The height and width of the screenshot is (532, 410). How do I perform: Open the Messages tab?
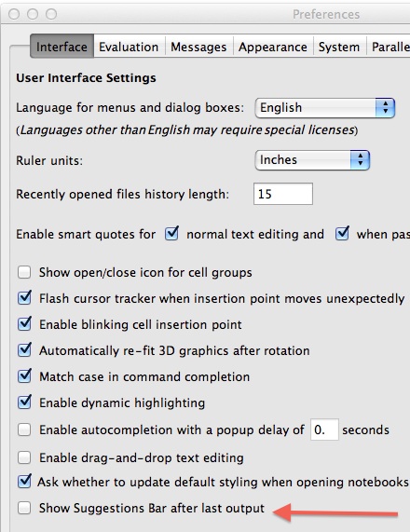198,47
